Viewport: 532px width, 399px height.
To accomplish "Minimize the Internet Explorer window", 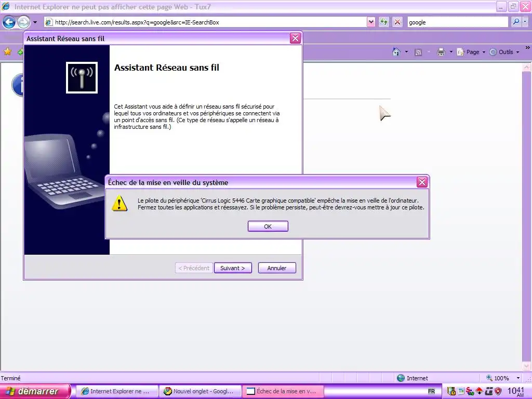I will tap(501, 6).
